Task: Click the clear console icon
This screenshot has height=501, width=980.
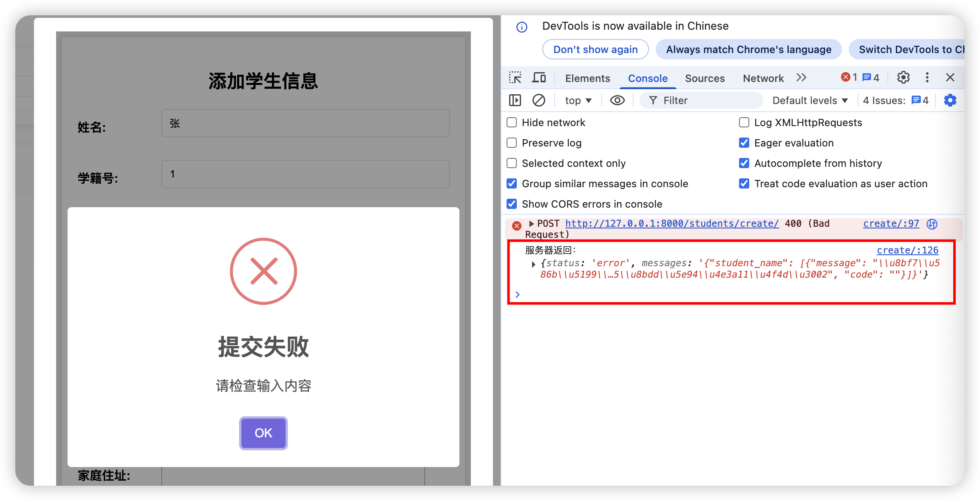Action: click(x=538, y=100)
